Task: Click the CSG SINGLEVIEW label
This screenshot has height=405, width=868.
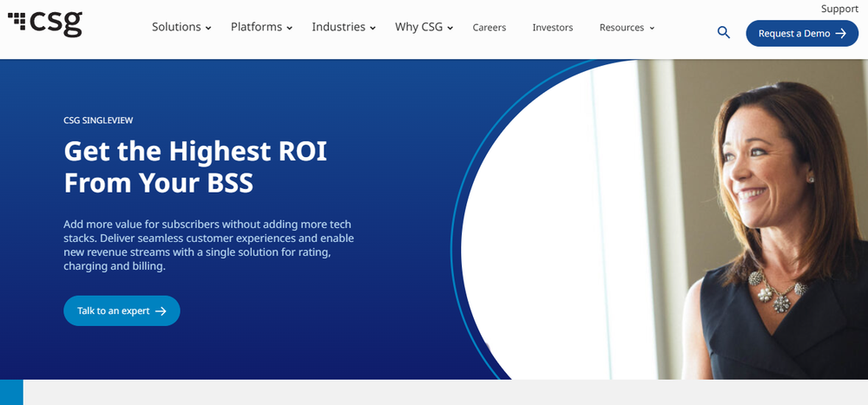Action: coord(98,120)
